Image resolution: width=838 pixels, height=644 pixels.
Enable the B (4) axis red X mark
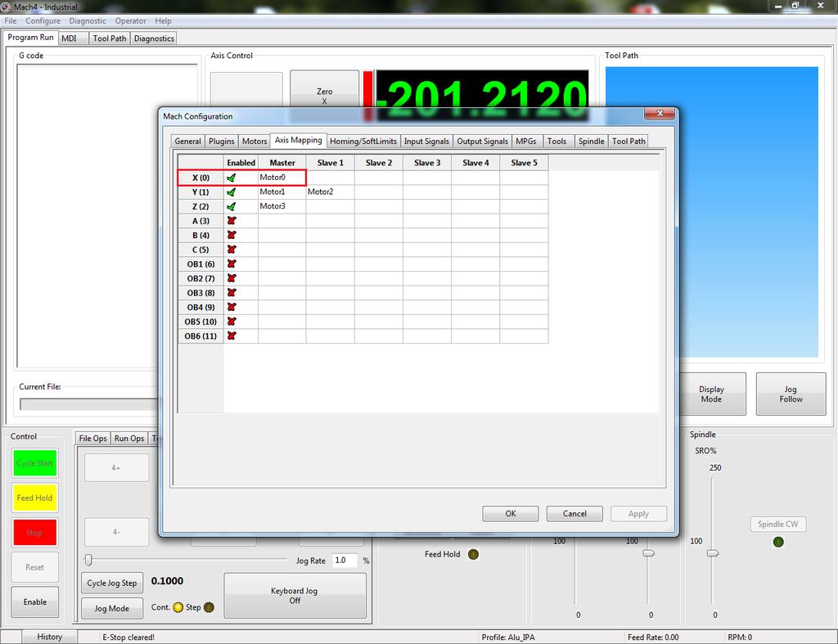coord(232,235)
